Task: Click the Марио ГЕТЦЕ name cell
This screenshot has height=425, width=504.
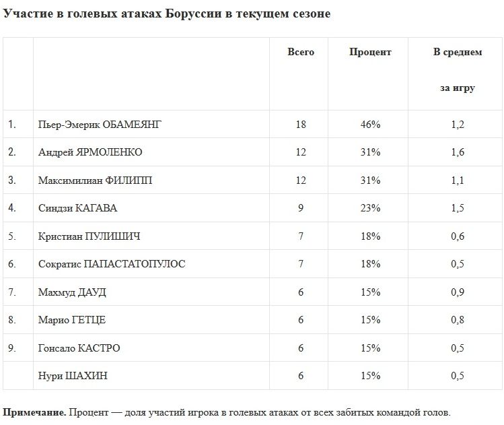Action: point(73,320)
